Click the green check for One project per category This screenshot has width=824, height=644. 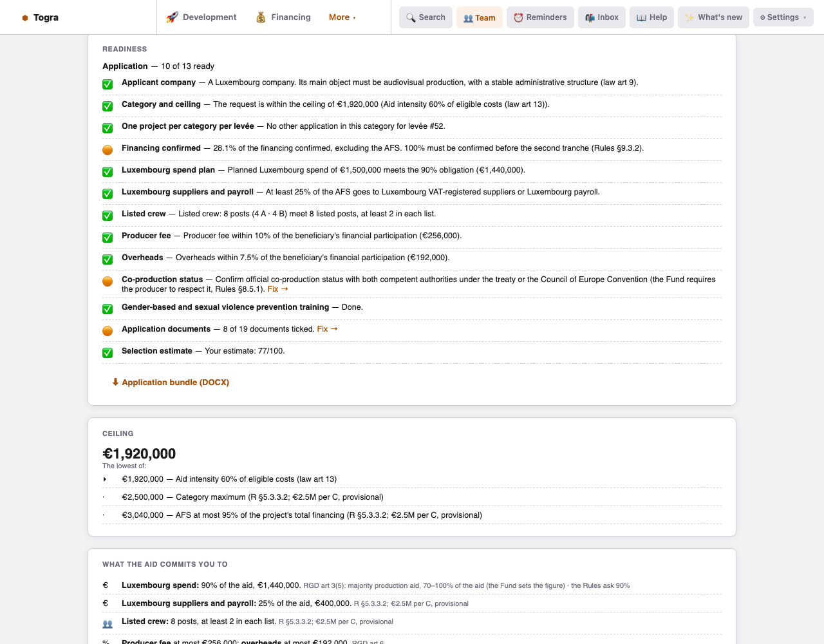click(x=108, y=128)
